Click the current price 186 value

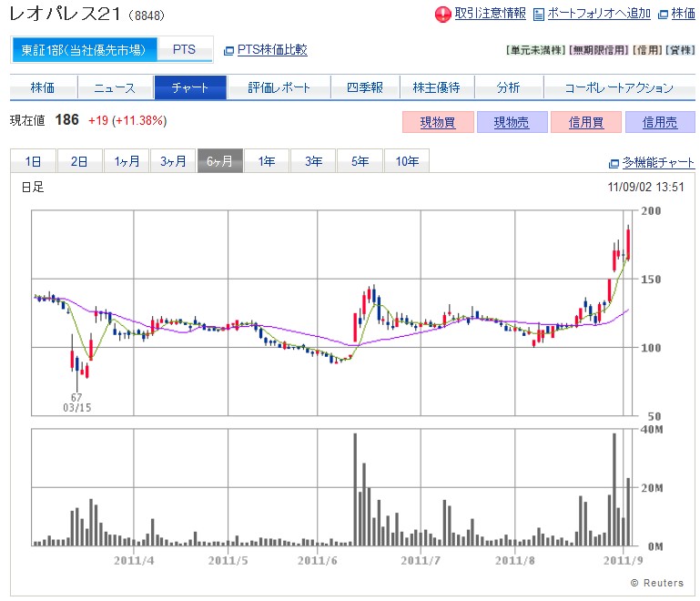pos(67,119)
